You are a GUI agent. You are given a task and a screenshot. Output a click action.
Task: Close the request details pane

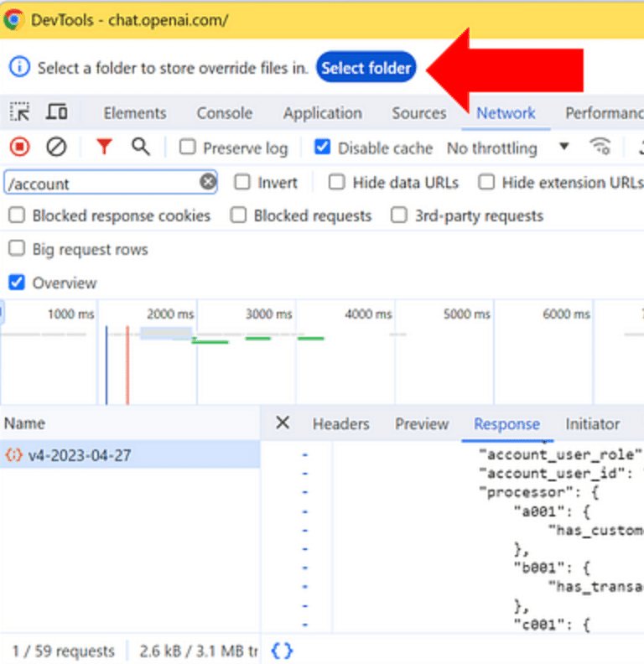point(283,423)
